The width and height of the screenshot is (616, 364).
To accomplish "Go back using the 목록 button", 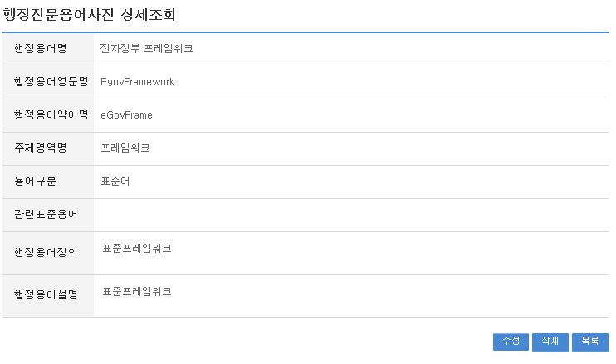I will point(589,342).
